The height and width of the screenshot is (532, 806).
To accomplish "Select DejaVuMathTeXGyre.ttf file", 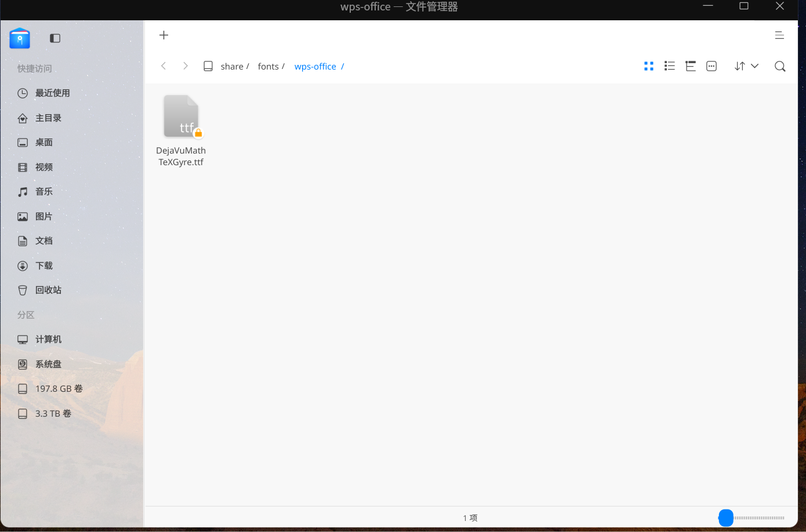I will coord(181,131).
